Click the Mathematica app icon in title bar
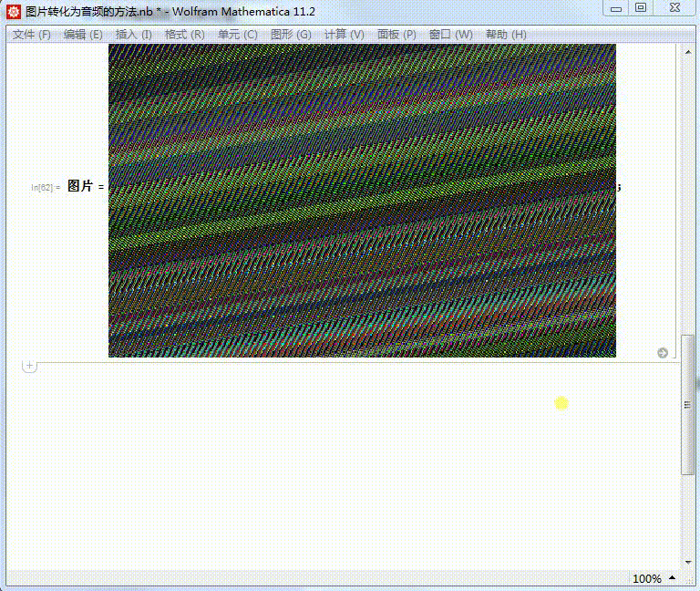 (x=14, y=12)
